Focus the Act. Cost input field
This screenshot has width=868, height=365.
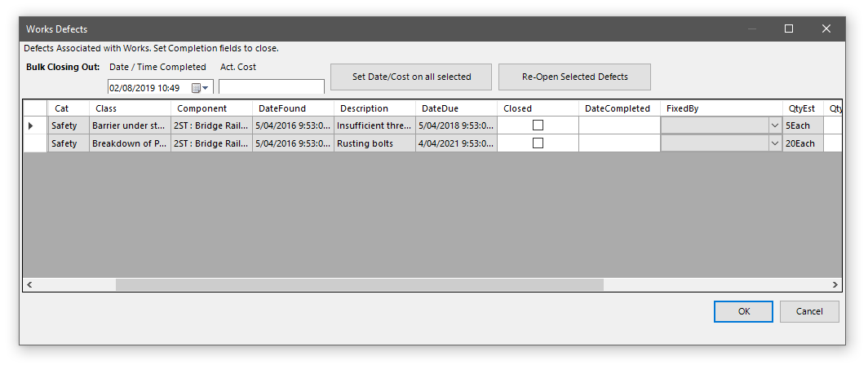click(x=272, y=87)
